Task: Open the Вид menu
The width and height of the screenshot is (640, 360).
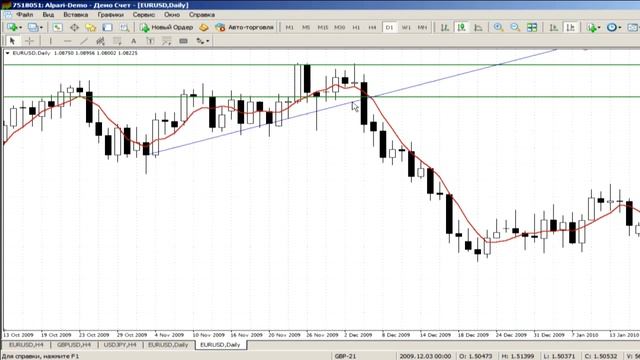Action: click(48, 15)
